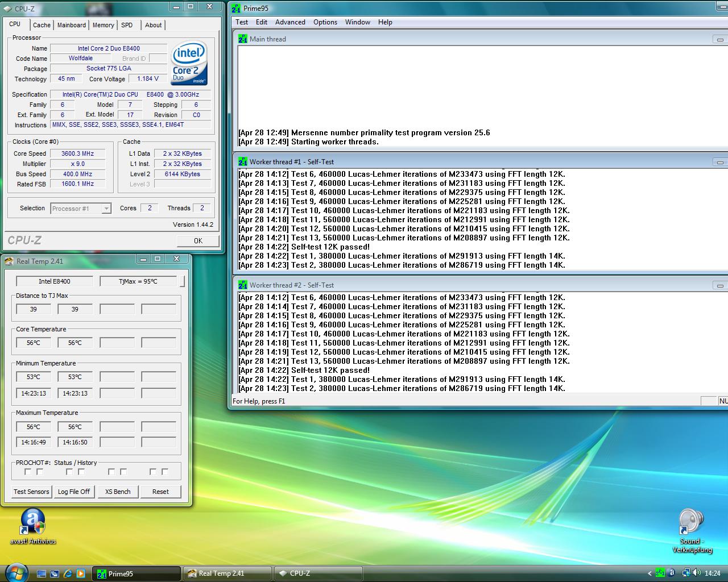The height and width of the screenshot is (582, 728).
Task: Switch to the SPD tab in CPU-Z
Action: (127, 25)
